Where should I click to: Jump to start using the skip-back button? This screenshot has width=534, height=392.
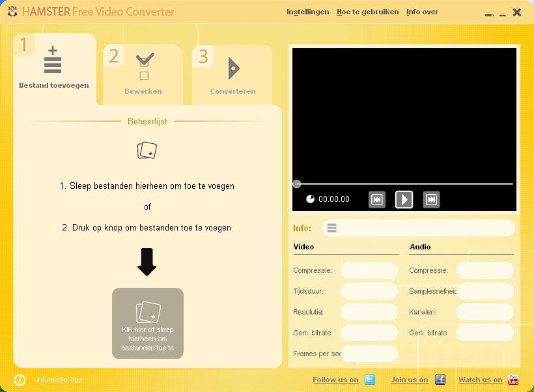tap(376, 199)
